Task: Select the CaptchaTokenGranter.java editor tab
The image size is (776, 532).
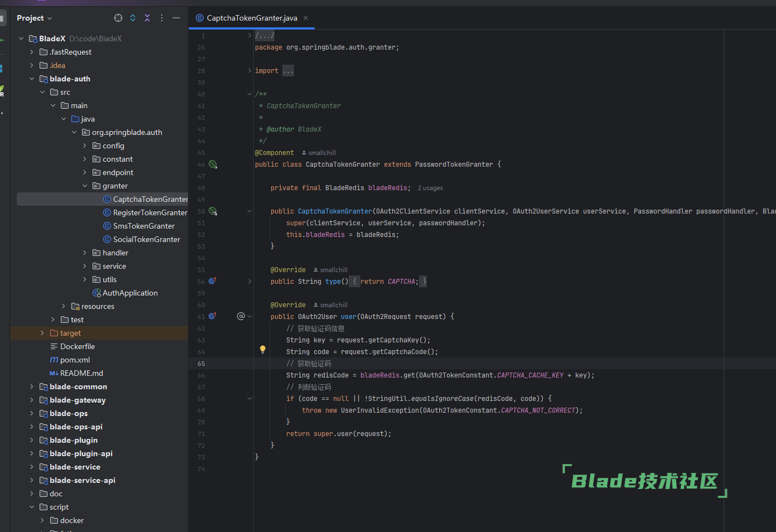Action: (x=252, y=18)
